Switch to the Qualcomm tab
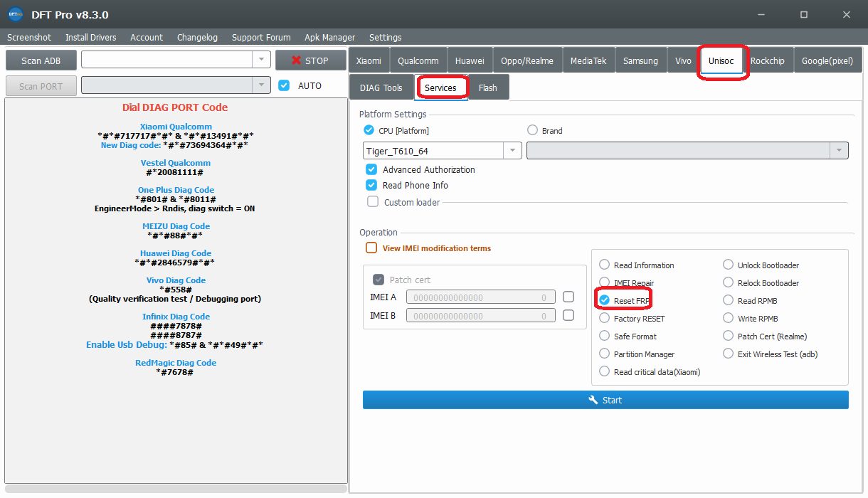Image resolution: width=868 pixels, height=498 pixels. (418, 60)
